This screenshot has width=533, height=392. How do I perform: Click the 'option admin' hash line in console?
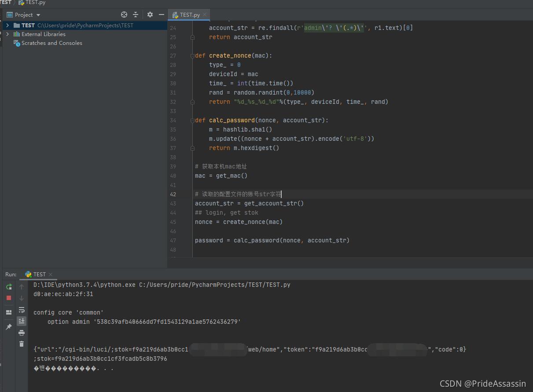pos(144,322)
